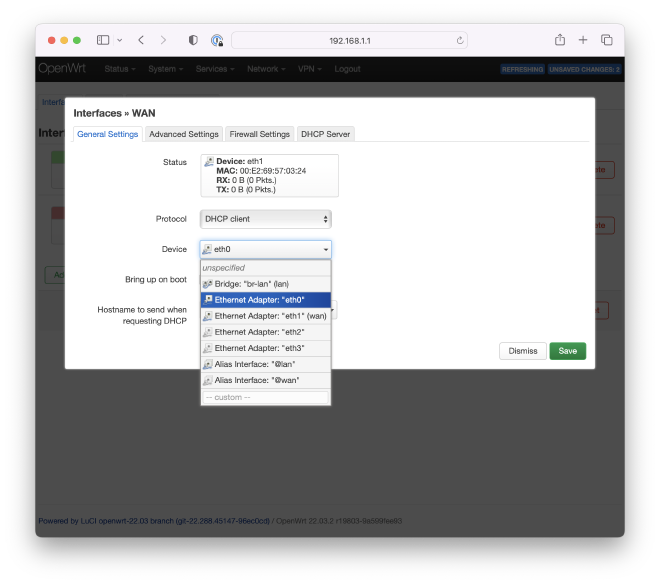
Task: Click the Dismiss button
Action: point(522,351)
